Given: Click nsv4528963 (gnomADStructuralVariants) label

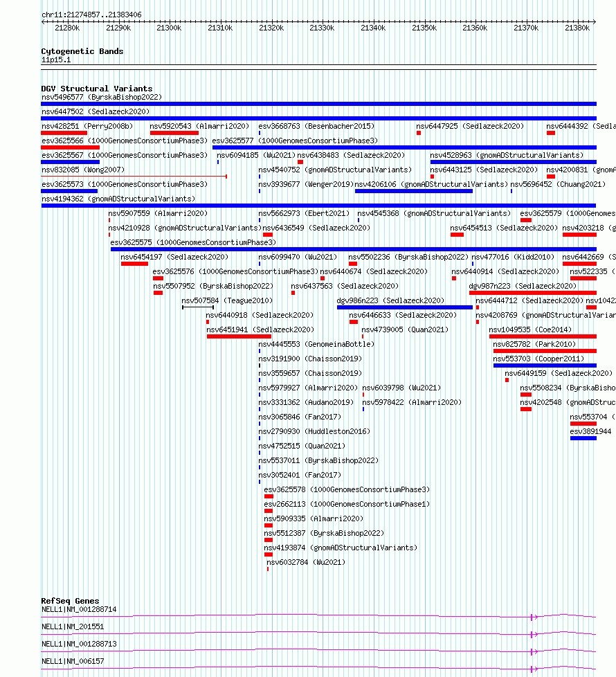Looking at the screenshot, I should [x=507, y=156].
